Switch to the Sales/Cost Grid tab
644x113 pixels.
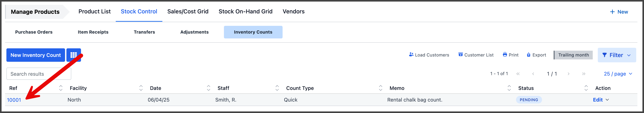coord(188,11)
